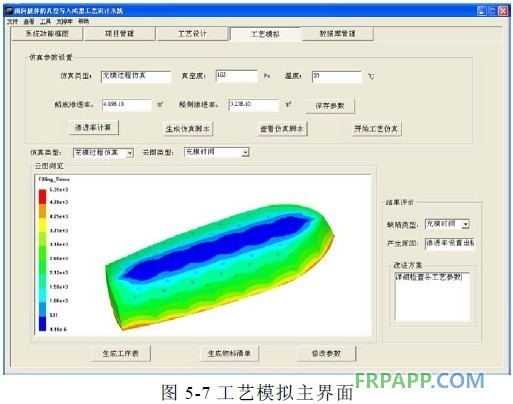Screen dimensions: 513x404
Task: Switch to the 工艺设计 tab
Action: [x=192, y=34]
